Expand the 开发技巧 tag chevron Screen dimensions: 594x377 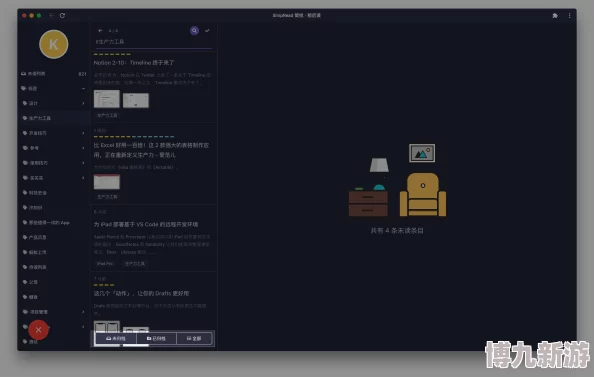tap(83, 133)
